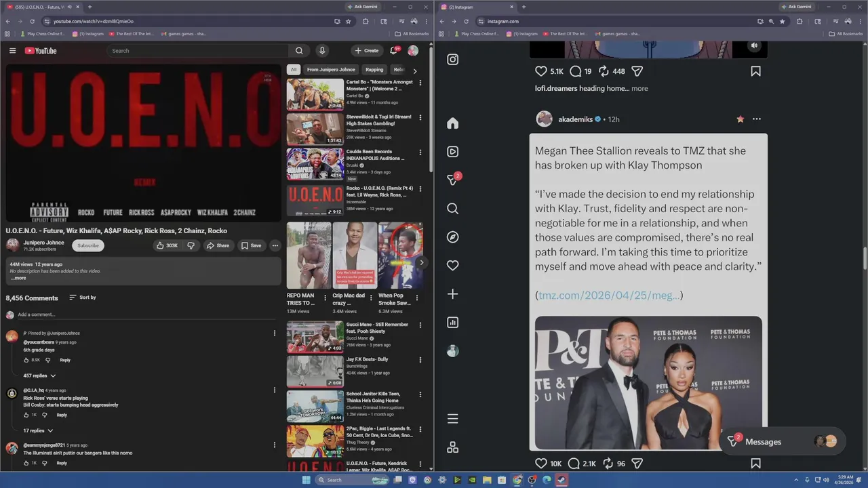Open more actions under video player
Screen dimensions: 868x488
tap(275, 245)
